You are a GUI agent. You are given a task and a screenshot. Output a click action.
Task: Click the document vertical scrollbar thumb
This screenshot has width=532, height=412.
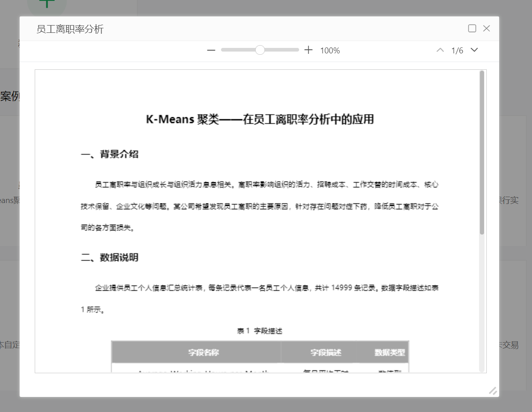pyautogui.click(x=482, y=152)
